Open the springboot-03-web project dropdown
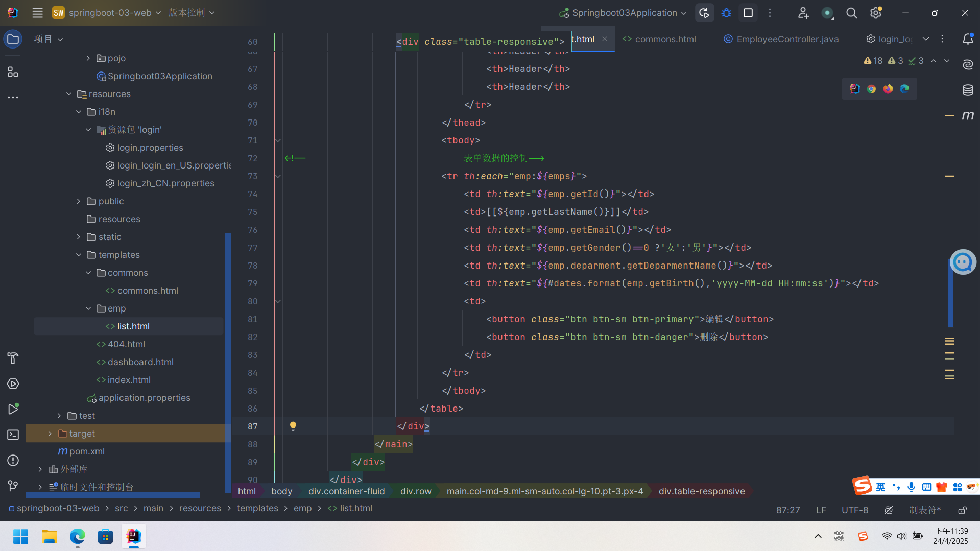 (x=107, y=13)
